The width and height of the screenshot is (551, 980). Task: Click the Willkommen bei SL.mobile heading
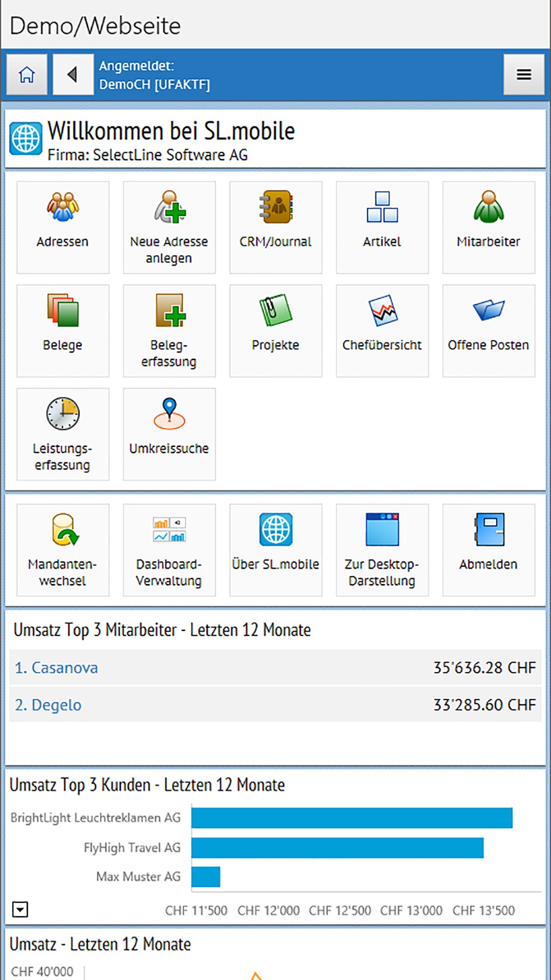coord(171,131)
